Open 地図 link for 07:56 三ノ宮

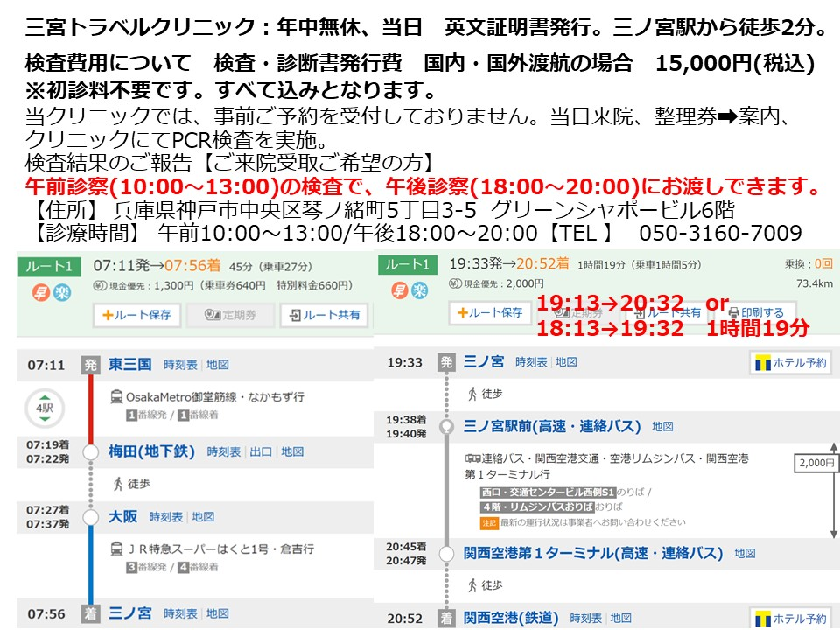tap(218, 613)
